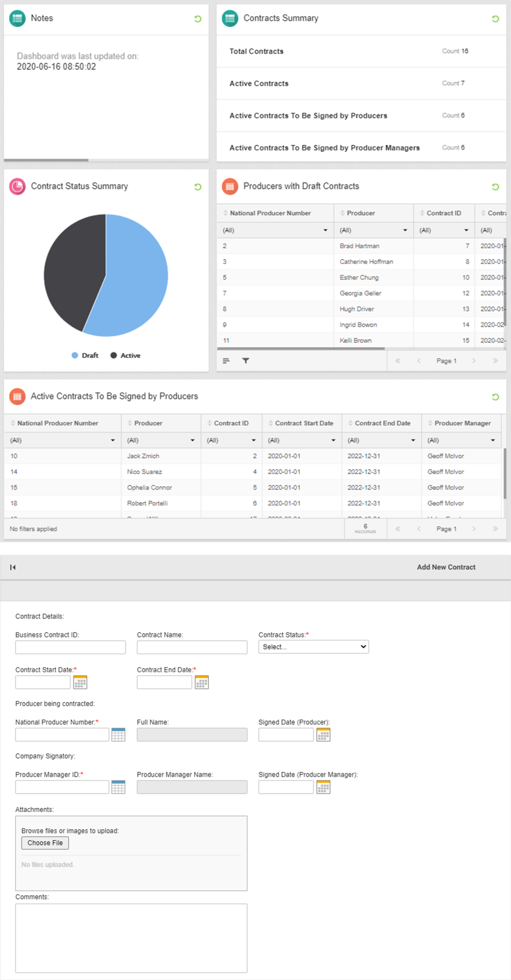This screenshot has width=511, height=980.
Task: Click Add New Contract in the header bar
Action: 446,567
